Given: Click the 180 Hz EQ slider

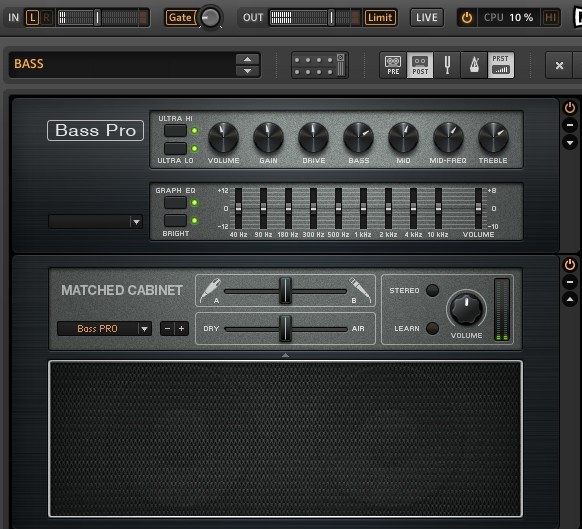Looking at the screenshot, I should tap(288, 208).
